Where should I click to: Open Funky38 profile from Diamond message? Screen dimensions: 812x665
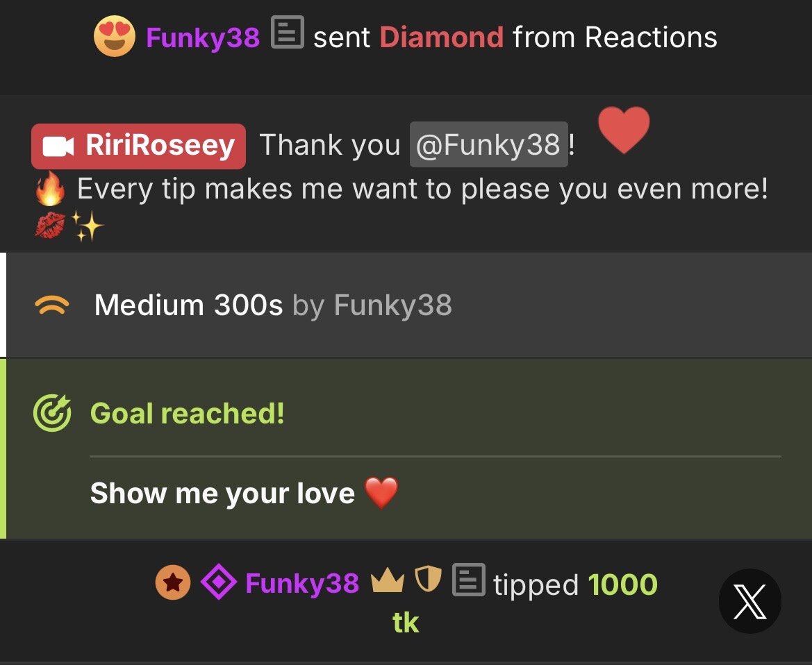pyautogui.click(x=203, y=37)
